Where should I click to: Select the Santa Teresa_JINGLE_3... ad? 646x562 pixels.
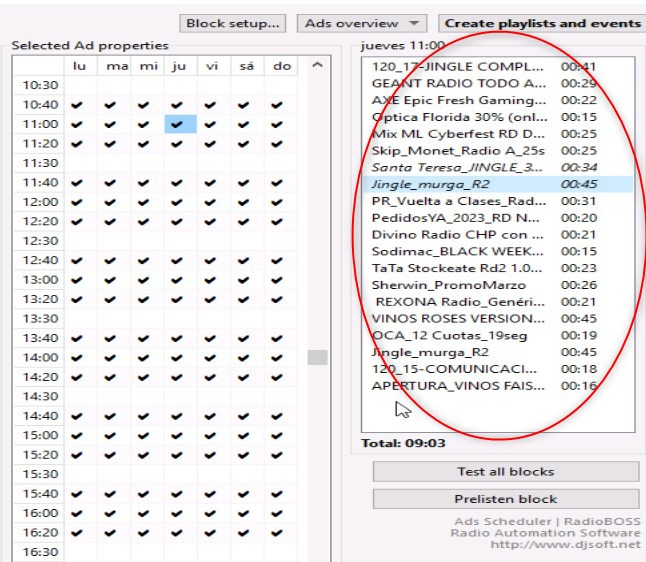click(x=498, y=168)
